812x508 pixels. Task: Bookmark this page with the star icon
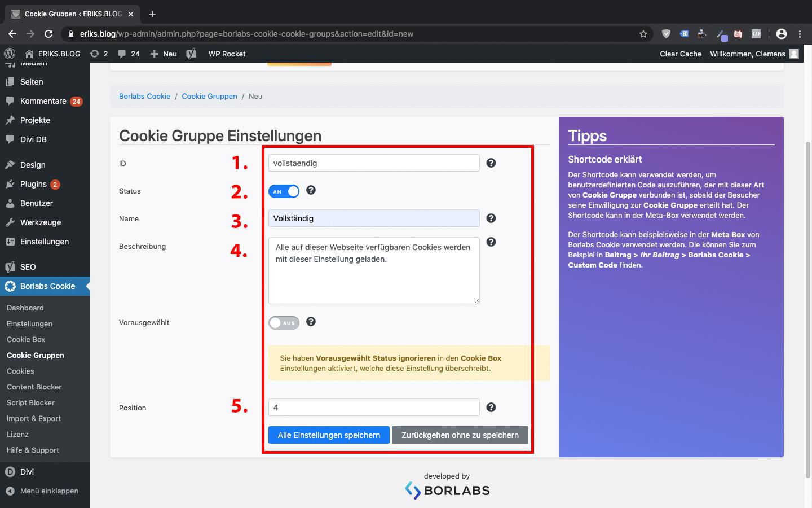tap(643, 34)
